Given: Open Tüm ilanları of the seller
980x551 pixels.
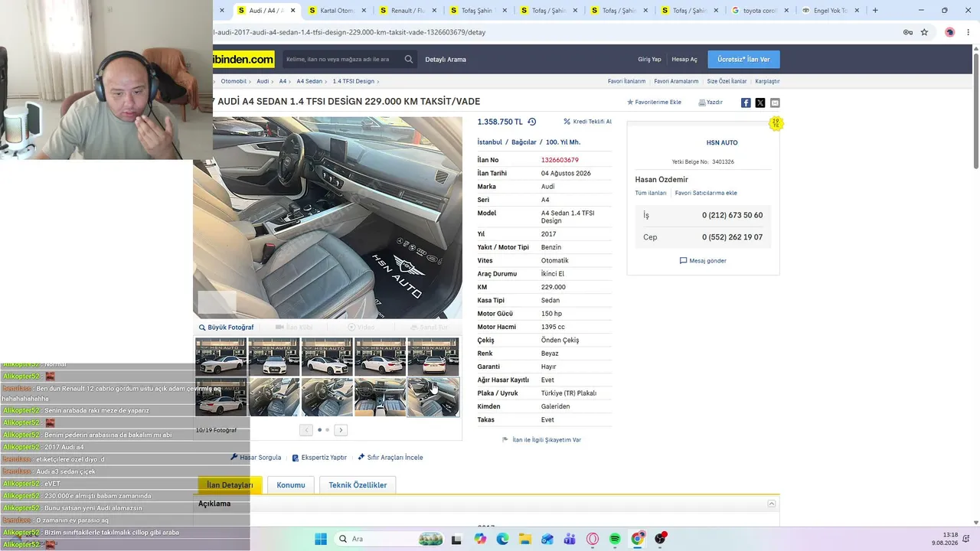Looking at the screenshot, I should coord(651,194).
